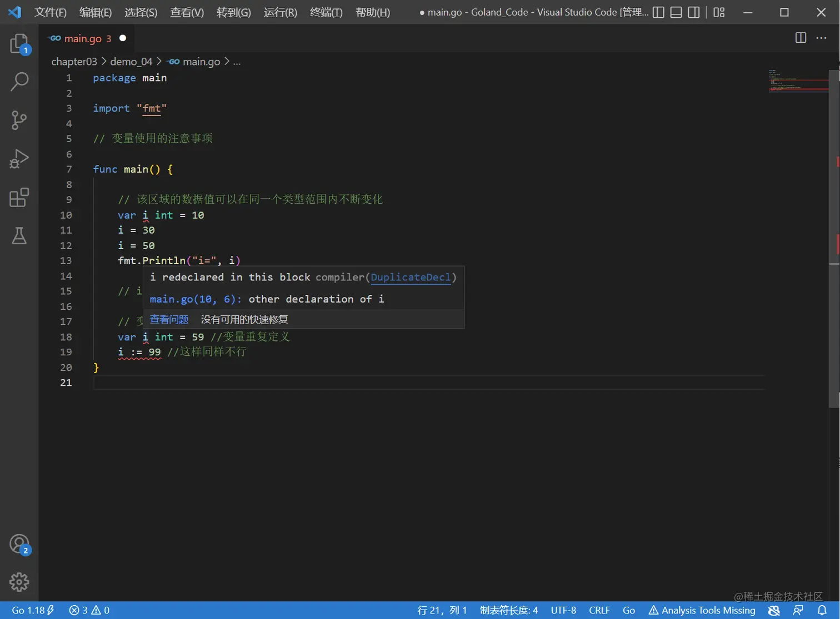Open the Manage gear settings
The width and height of the screenshot is (840, 619).
tap(19, 582)
